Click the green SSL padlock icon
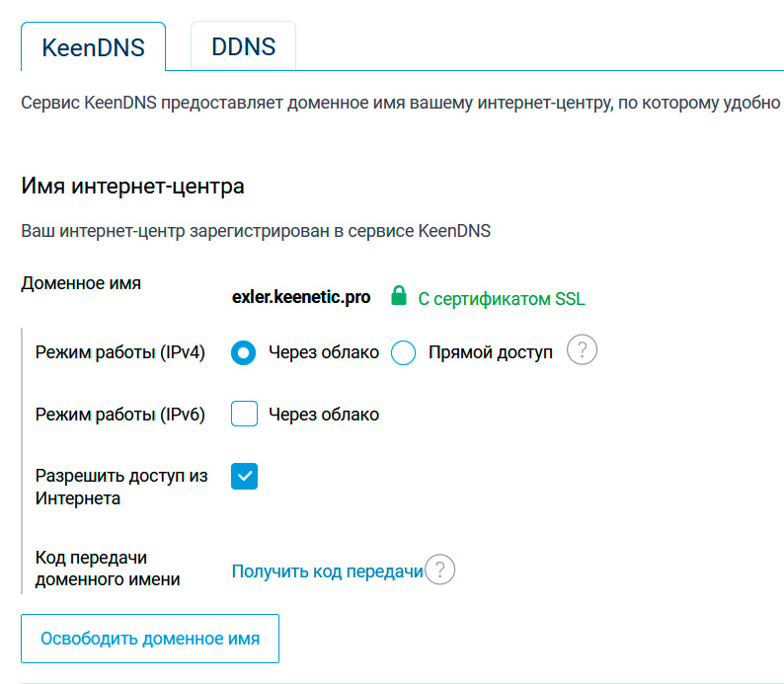Image resolution: width=784 pixels, height=684 pixels. click(398, 296)
